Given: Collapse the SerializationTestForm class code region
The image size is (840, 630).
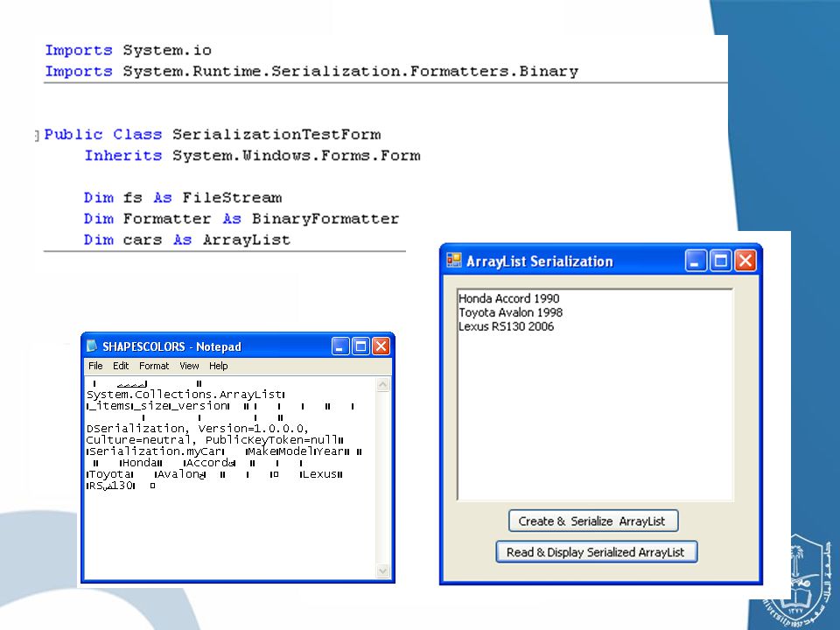Looking at the screenshot, I should pyautogui.click(x=37, y=136).
